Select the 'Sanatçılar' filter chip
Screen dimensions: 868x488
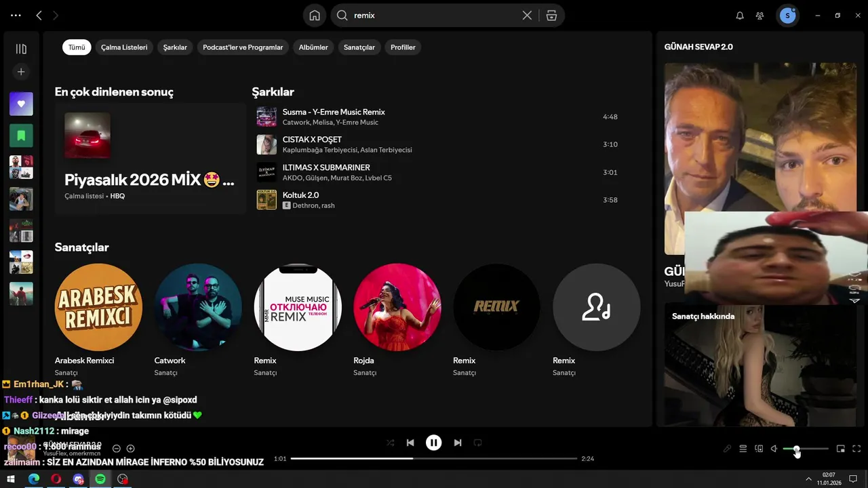pyautogui.click(x=359, y=47)
